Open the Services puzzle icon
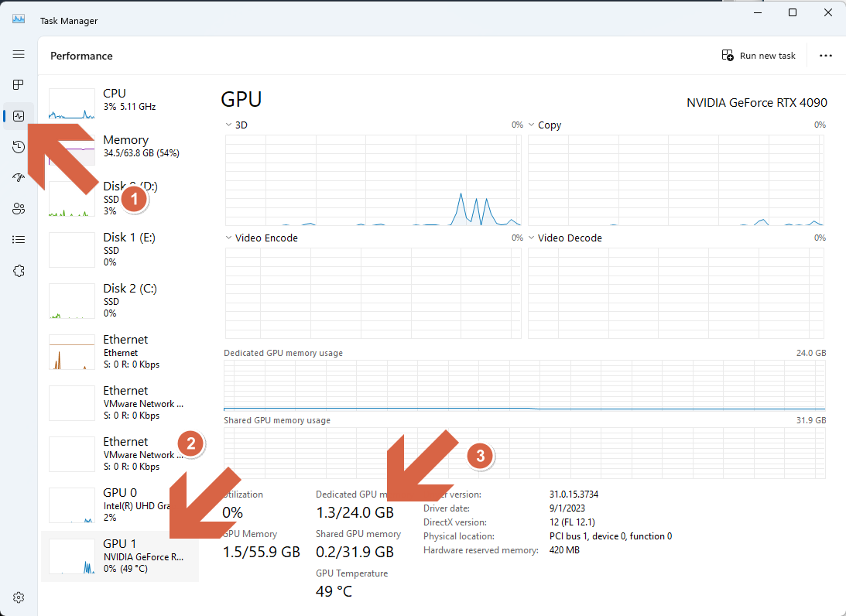846x616 pixels. pyautogui.click(x=19, y=271)
